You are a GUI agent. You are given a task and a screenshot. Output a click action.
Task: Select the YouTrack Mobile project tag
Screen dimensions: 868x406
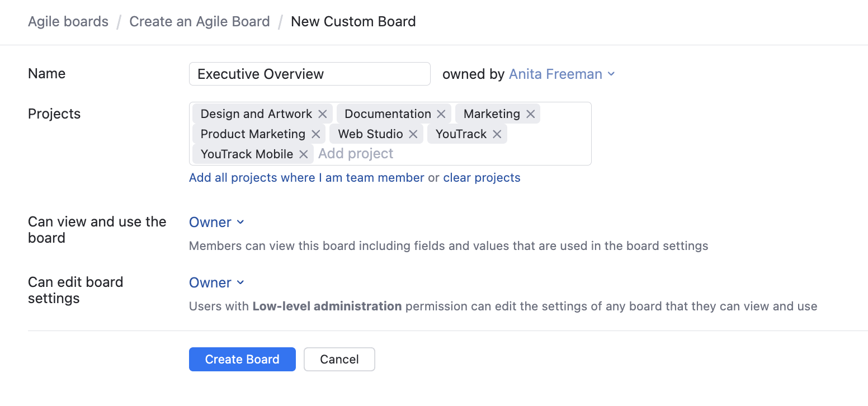[248, 154]
